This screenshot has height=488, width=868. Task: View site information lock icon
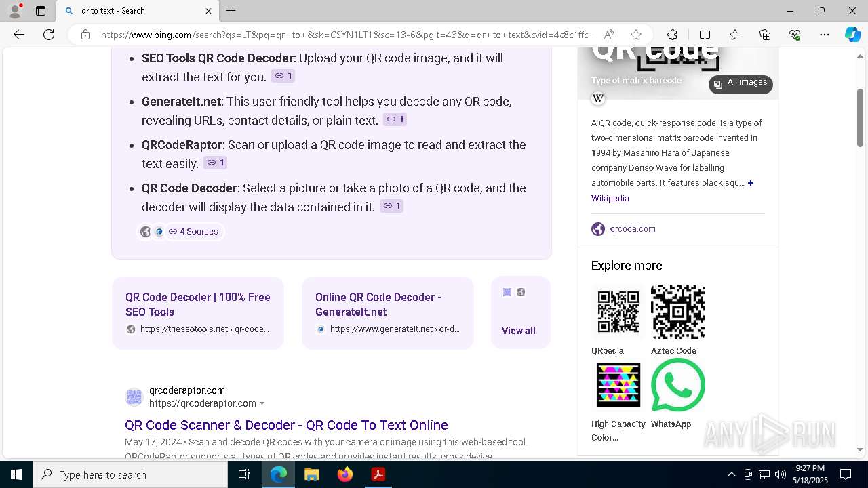tap(85, 35)
